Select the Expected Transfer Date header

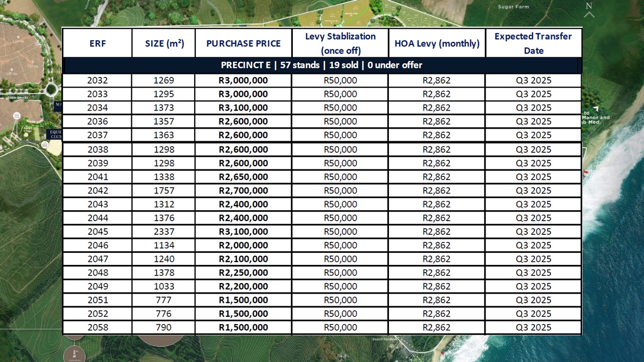[533, 43]
